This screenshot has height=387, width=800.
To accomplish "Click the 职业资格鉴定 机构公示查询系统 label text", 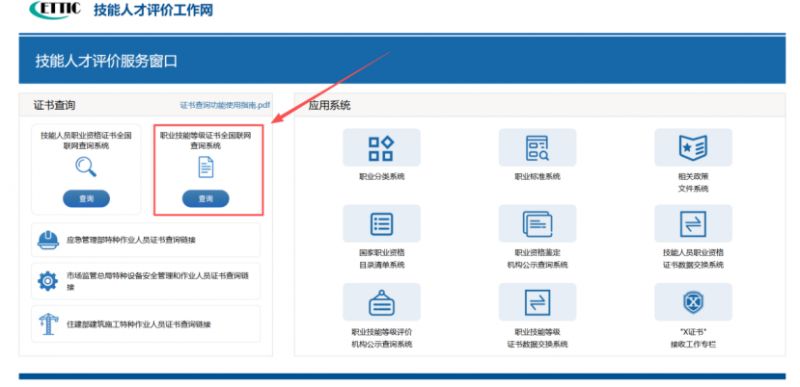I will (x=537, y=259).
